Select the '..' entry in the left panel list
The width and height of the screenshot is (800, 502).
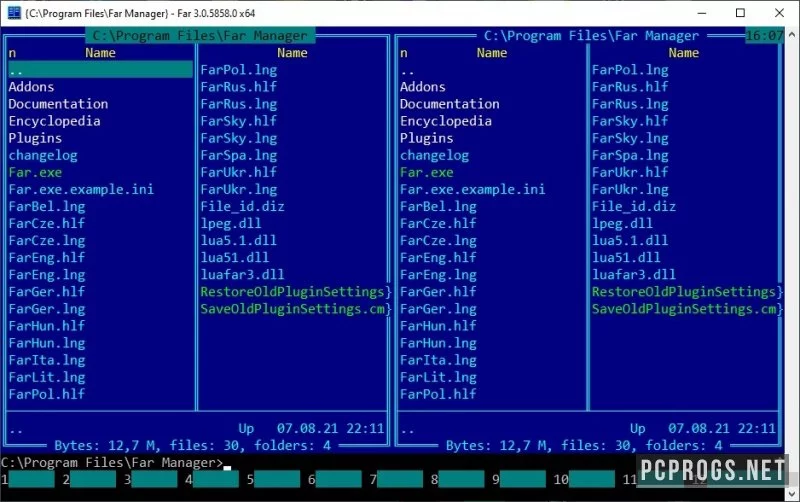tap(101, 70)
